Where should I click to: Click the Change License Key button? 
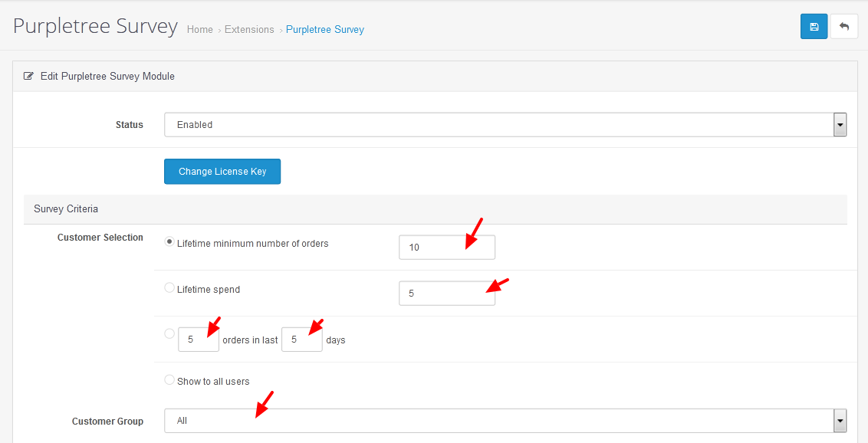[222, 172]
